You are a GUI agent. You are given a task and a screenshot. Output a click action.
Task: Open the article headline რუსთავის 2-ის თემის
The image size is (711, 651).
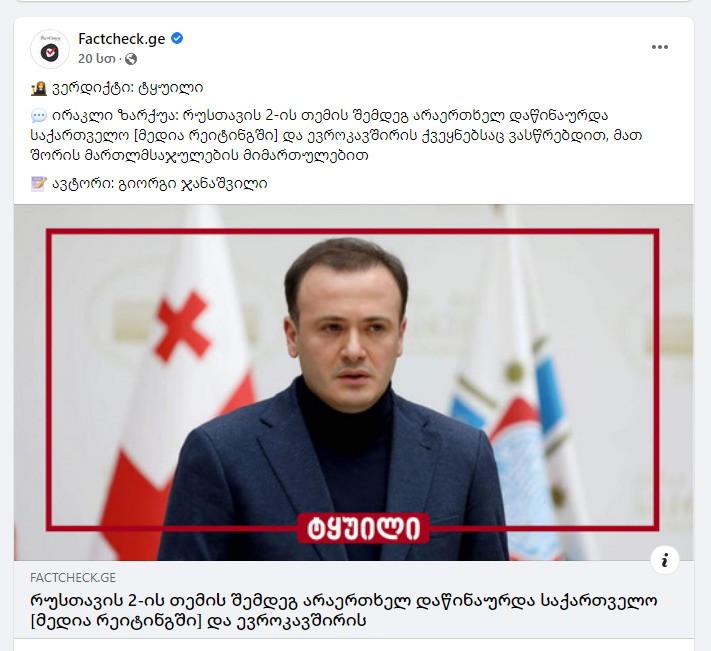pos(343,610)
